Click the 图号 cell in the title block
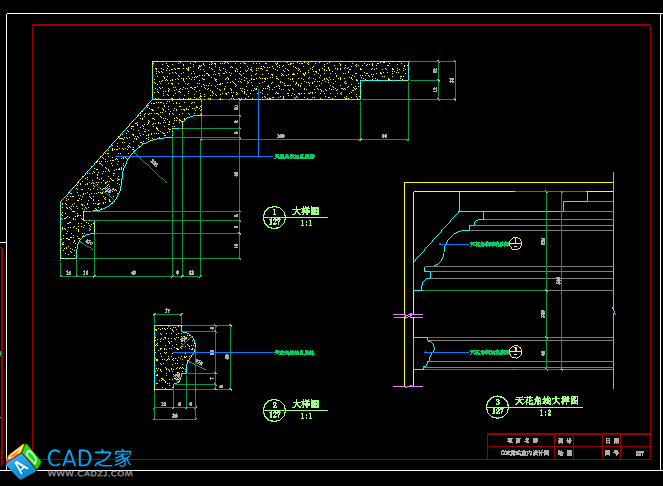The height and width of the screenshot is (486, 663). point(611,452)
